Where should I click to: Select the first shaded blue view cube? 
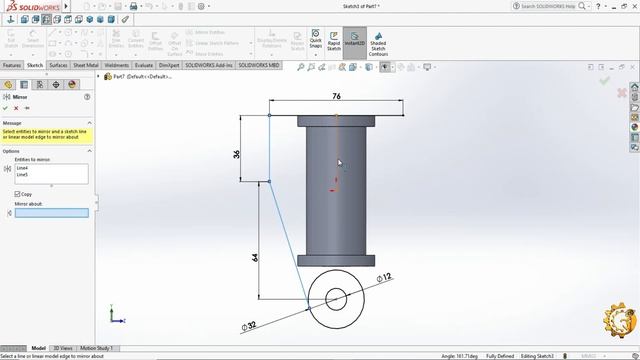click(x=89, y=19)
